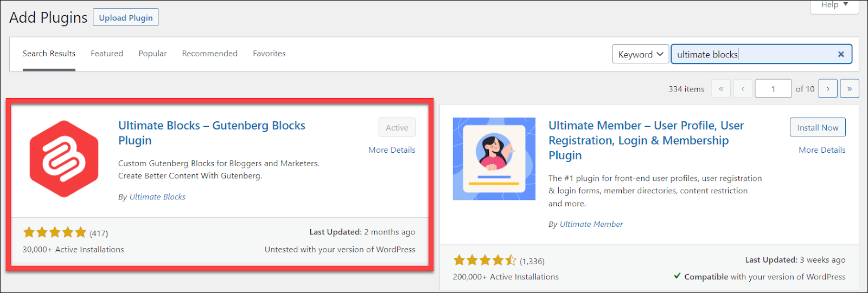
Task: Click the Ultimate Member description text
Action: pos(655,191)
